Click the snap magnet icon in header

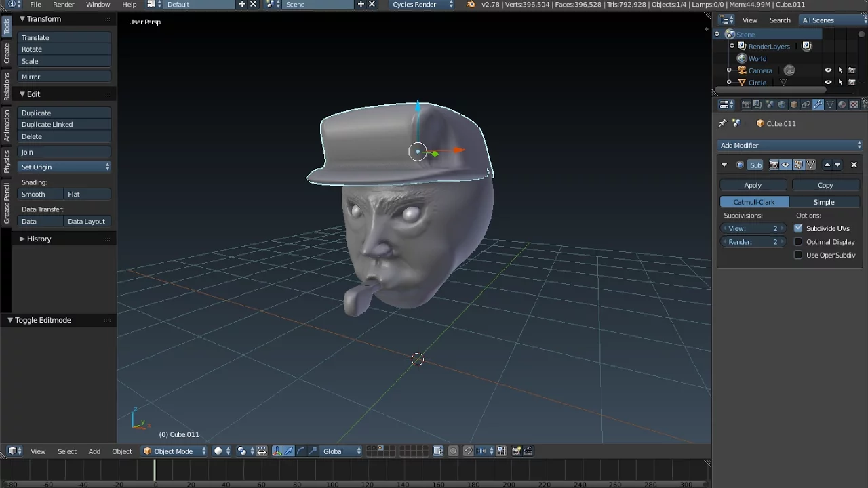point(468,451)
